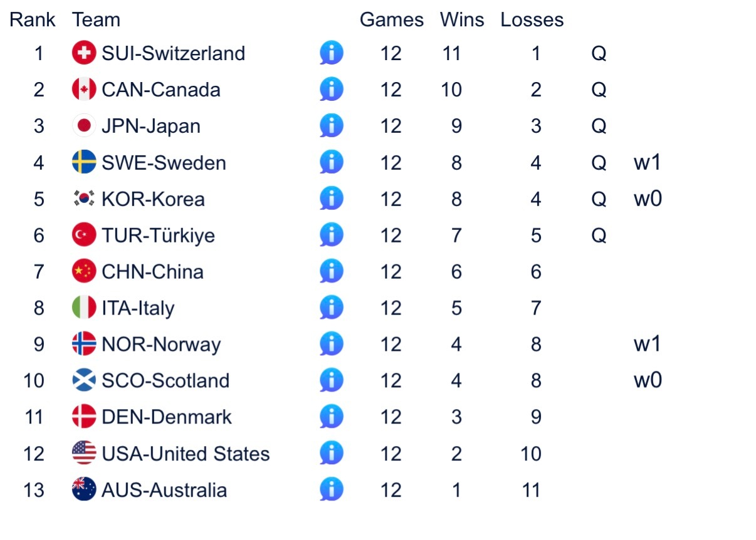Show DEN-Denmark team info icon
756x540 pixels.
(x=332, y=417)
